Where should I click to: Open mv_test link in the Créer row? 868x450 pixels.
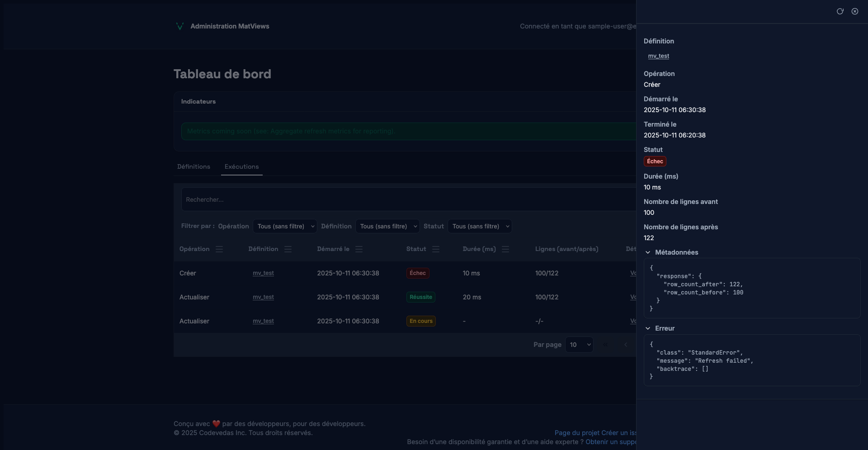coord(263,273)
